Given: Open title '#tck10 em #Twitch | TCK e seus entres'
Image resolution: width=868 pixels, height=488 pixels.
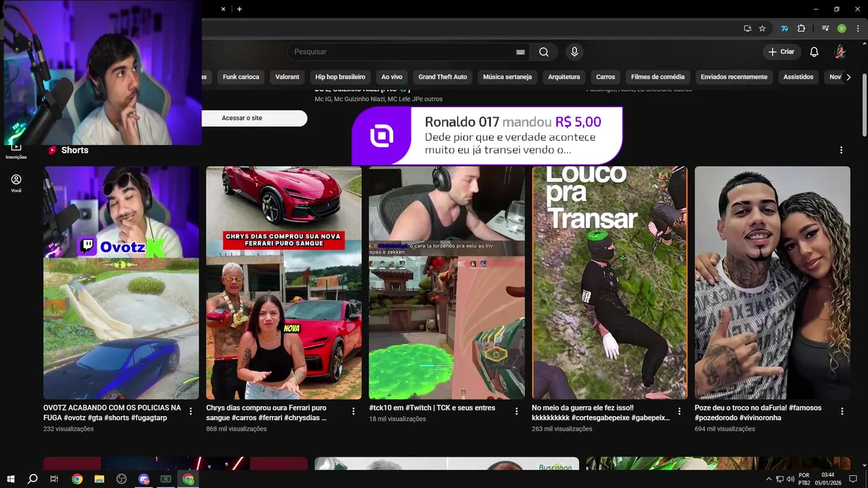Looking at the screenshot, I should click(x=432, y=408).
